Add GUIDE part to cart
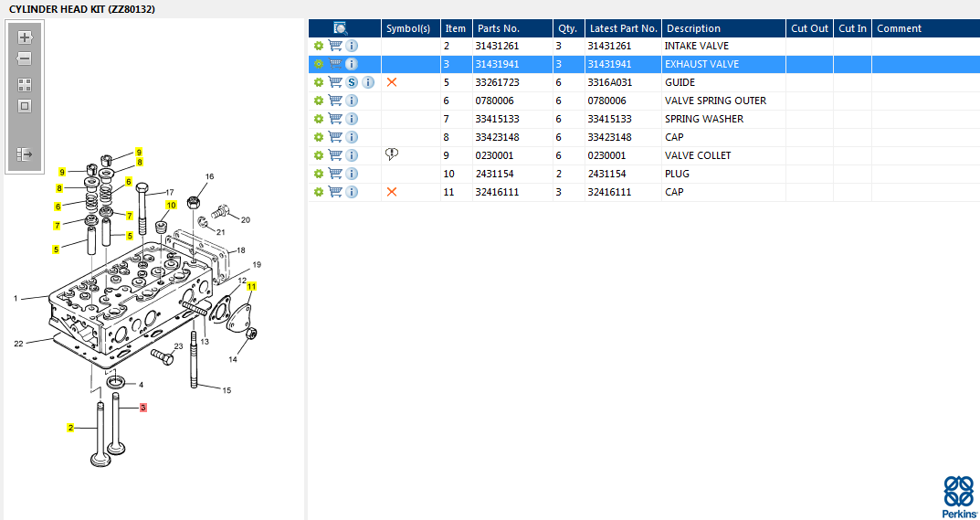This screenshot has width=980, height=520. 335,82
